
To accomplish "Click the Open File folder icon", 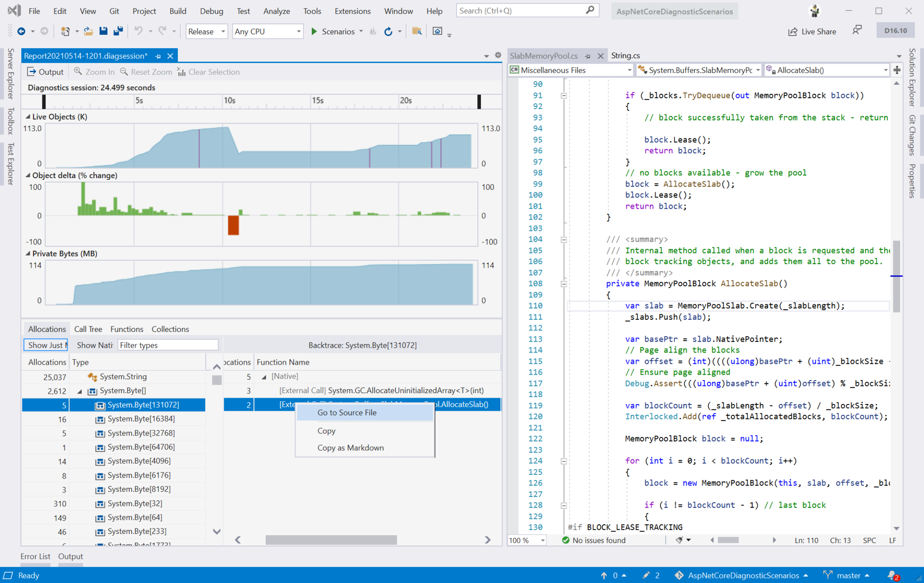I will tap(88, 31).
